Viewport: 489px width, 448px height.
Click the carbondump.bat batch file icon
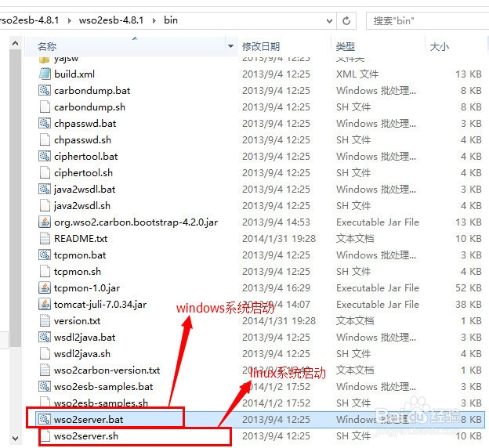(x=45, y=90)
